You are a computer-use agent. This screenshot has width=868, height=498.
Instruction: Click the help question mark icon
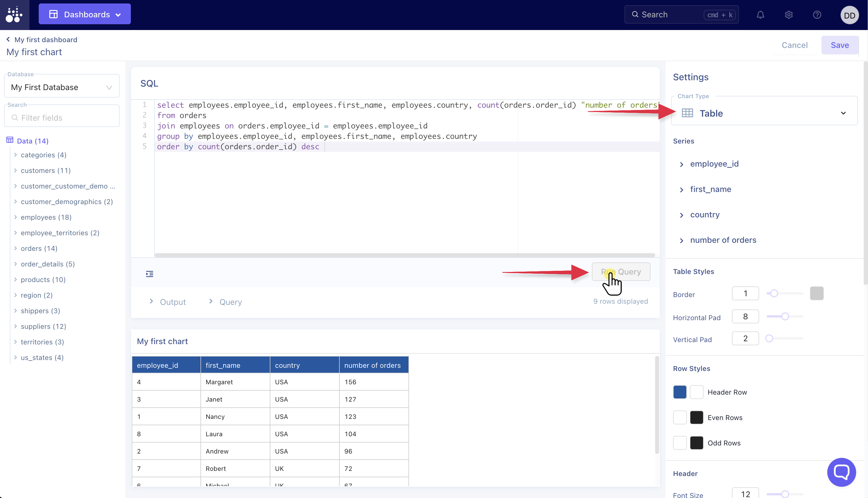click(817, 15)
